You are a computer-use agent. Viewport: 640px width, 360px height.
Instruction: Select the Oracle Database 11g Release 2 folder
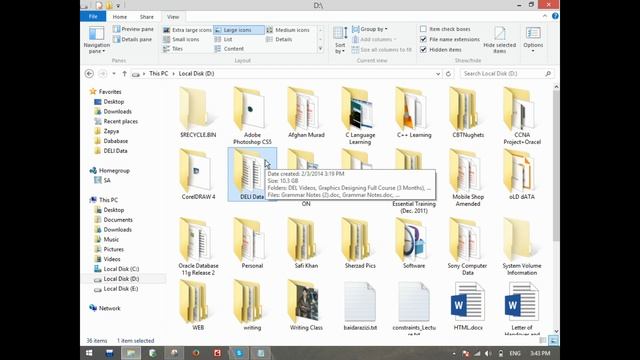pyautogui.click(x=198, y=247)
